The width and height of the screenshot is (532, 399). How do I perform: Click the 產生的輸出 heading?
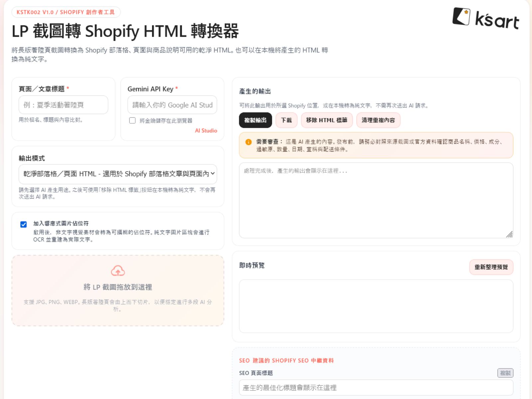click(x=255, y=91)
